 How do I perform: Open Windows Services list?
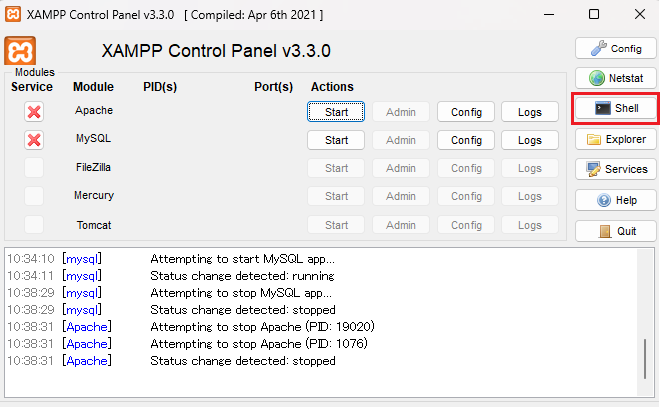pos(615,169)
